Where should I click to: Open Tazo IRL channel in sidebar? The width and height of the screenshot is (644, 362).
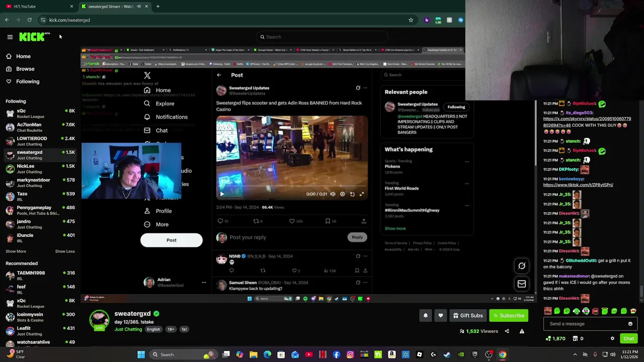click(x=39, y=197)
